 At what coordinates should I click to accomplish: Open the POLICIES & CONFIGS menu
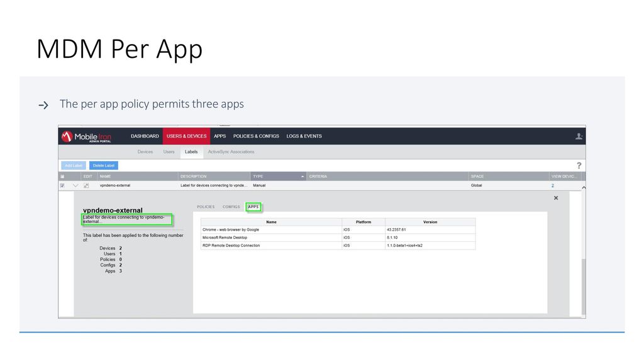tap(256, 136)
